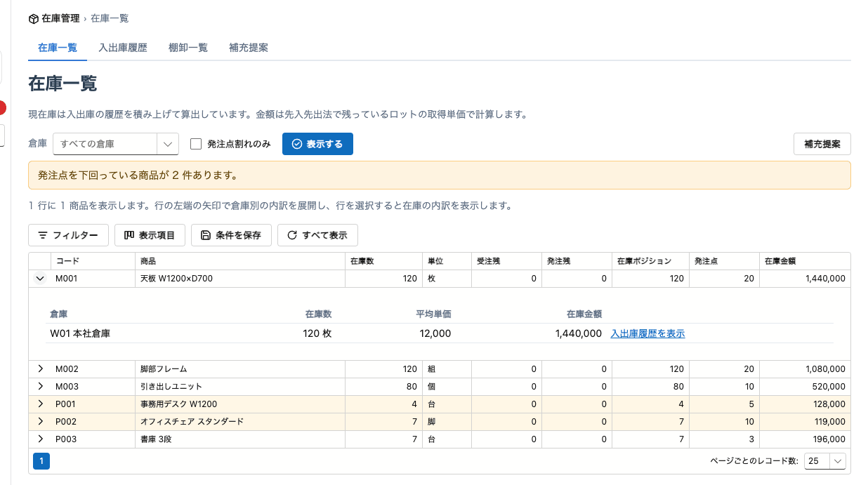The image size is (868, 485).
Task: Click the 条件を保存 button
Action: point(231,235)
